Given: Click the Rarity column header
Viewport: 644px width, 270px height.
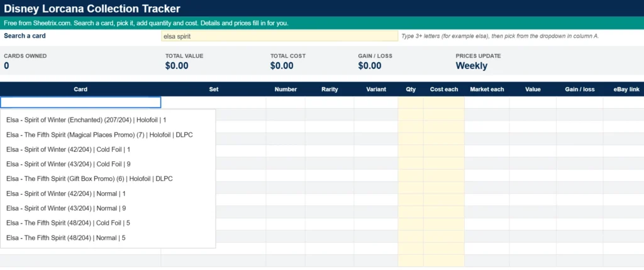Looking at the screenshot, I should (330, 89).
